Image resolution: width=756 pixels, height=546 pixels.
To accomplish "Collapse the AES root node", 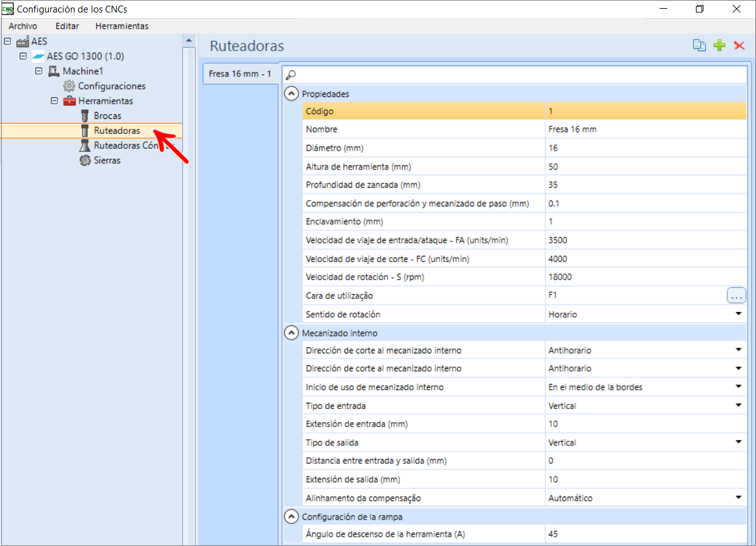I will (x=8, y=41).
